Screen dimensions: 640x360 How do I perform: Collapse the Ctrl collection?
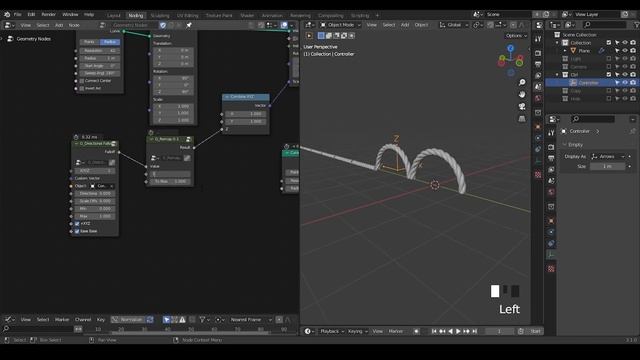point(558,75)
